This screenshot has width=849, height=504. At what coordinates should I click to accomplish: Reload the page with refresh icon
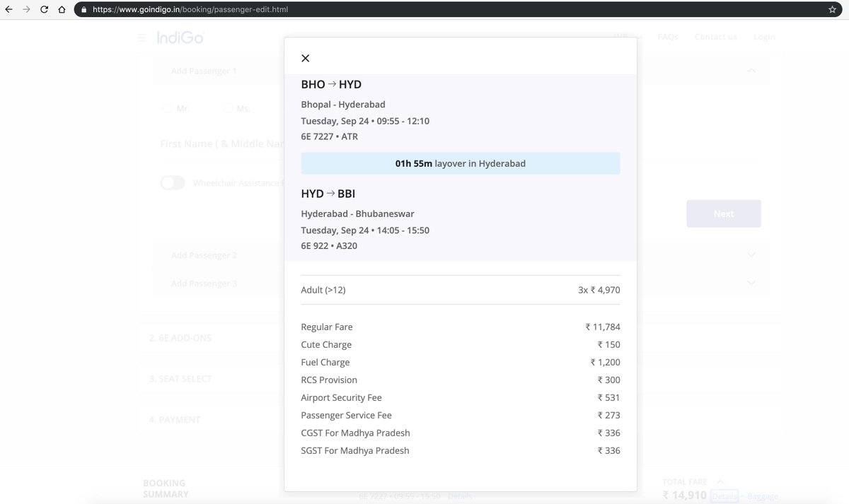pos(45,10)
